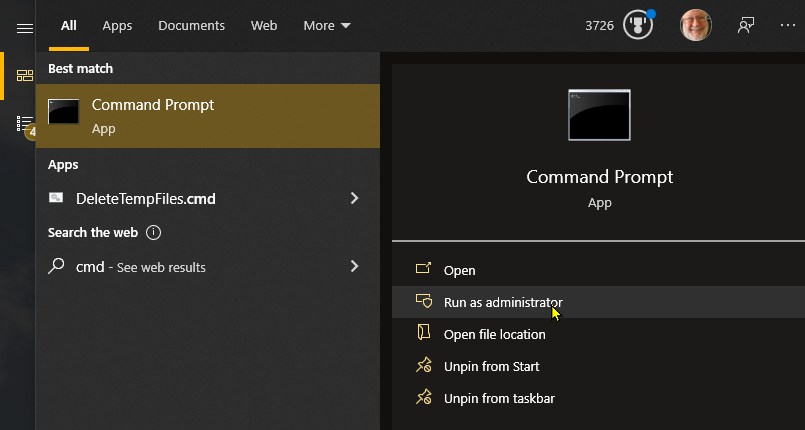
Task: Click the rewards medal icon
Action: tap(638, 25)
